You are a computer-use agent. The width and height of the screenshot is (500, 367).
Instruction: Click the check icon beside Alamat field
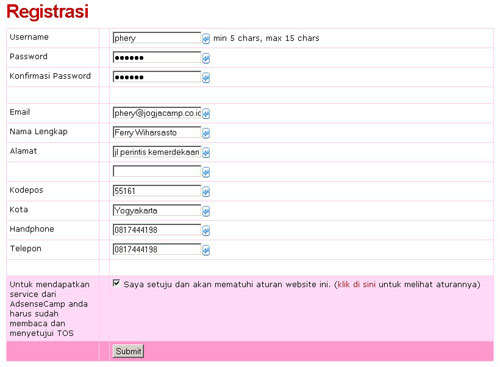(x=206, y=153)
